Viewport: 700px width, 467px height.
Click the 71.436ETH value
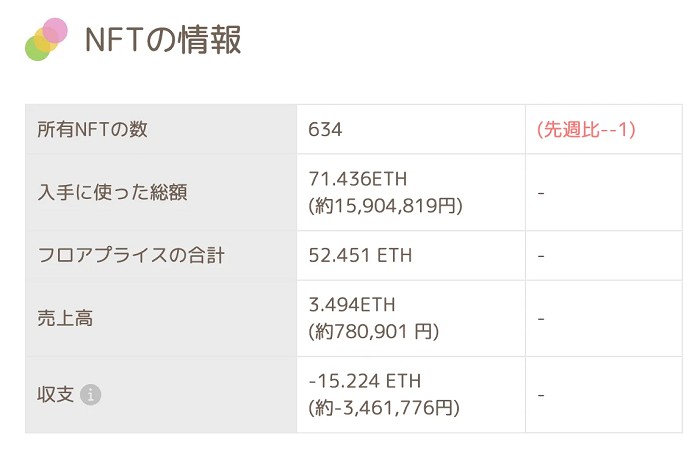358,179
